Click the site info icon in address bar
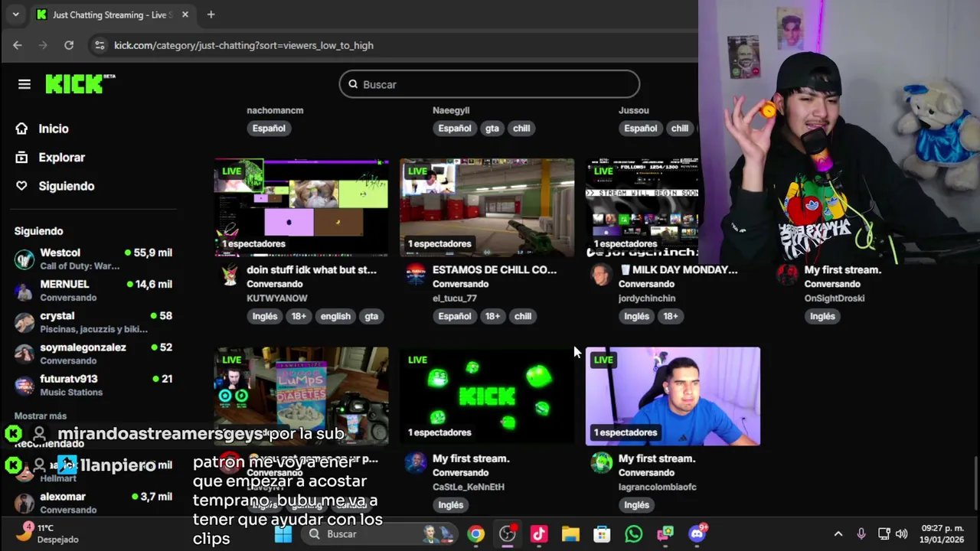980x551 pixels. 99,45
